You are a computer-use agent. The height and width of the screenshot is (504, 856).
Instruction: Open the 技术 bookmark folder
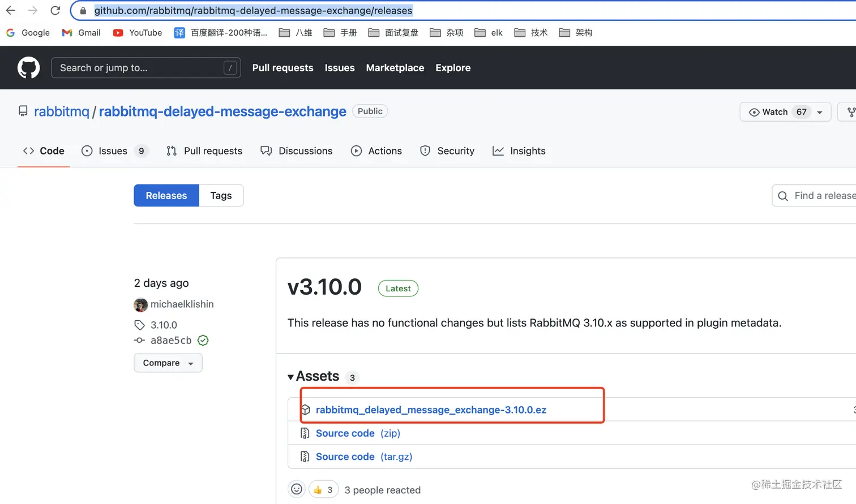pyautogui.click(x=531, y=33)
